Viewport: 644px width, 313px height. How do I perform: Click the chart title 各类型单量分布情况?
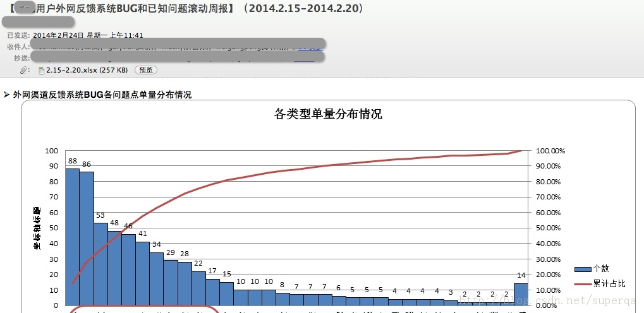click(x=328, y=114)
